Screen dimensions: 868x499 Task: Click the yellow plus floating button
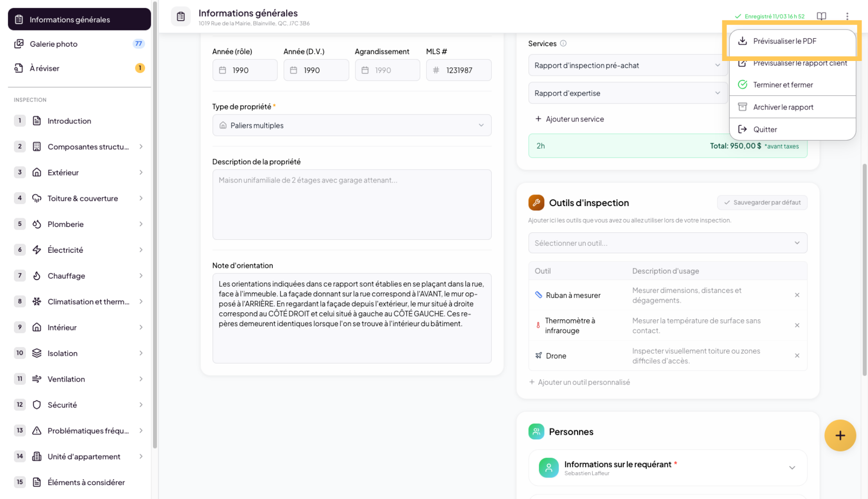click(x=840, y=435)
